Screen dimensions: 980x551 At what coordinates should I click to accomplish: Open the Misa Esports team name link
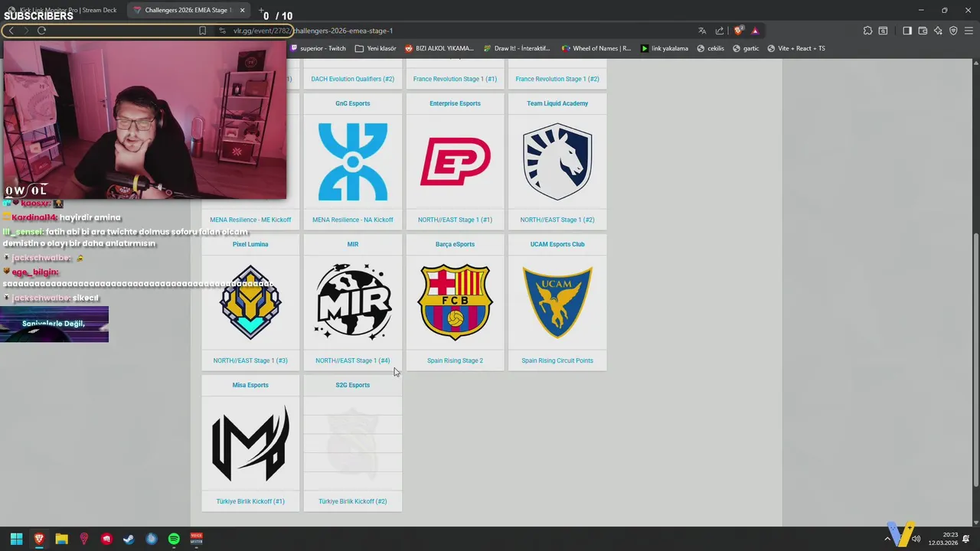pyautogui.click(x=250, y=385)
